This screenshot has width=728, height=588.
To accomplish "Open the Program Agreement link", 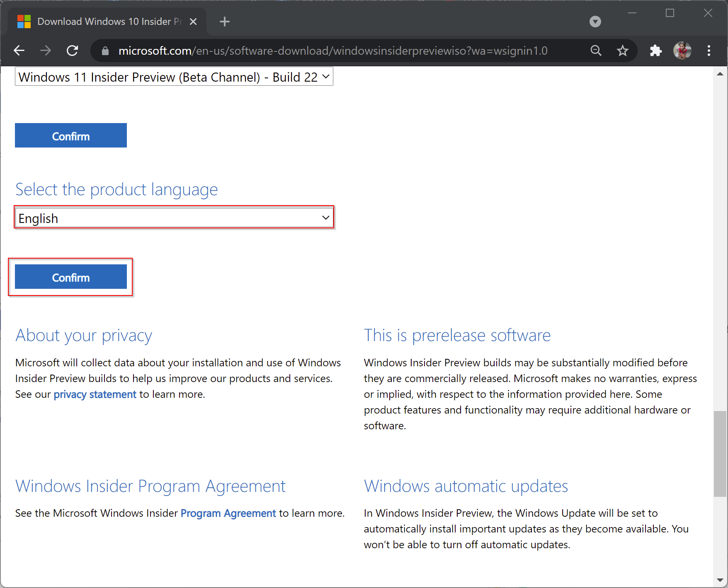I will 228,513.
